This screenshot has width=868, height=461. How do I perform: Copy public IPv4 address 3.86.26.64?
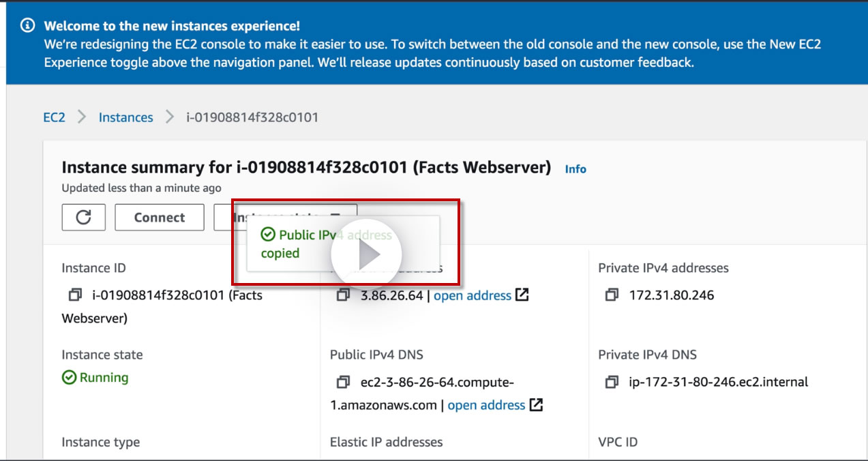pos(344,295)
